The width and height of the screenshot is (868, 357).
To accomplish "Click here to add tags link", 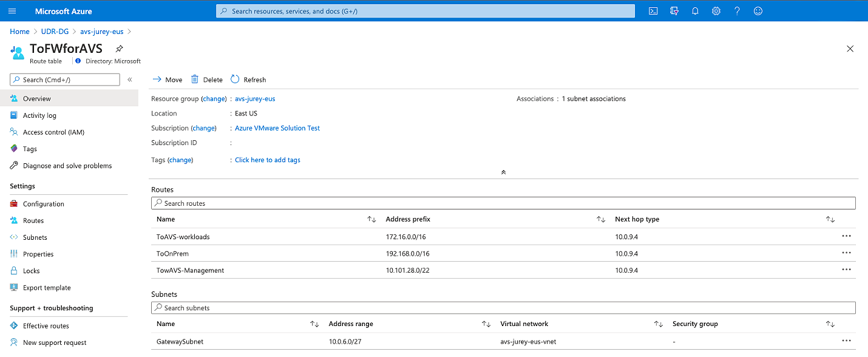I will tap(267, 160).
